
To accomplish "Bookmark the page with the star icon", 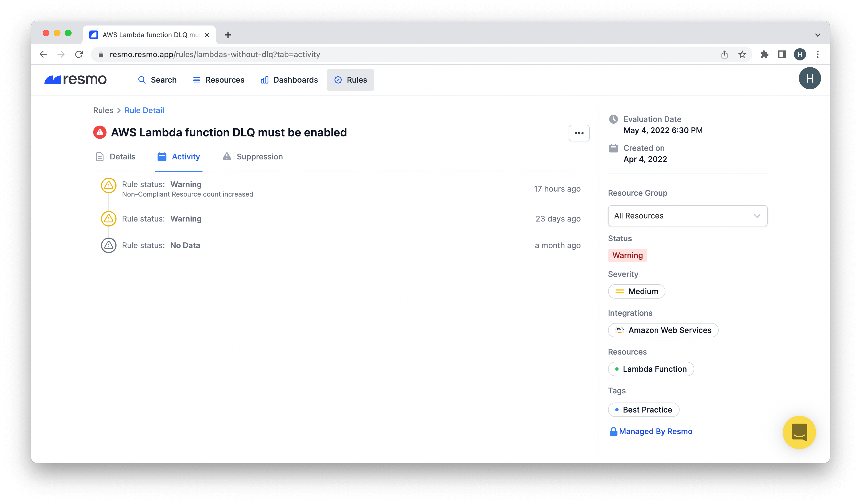I will 742,54.
